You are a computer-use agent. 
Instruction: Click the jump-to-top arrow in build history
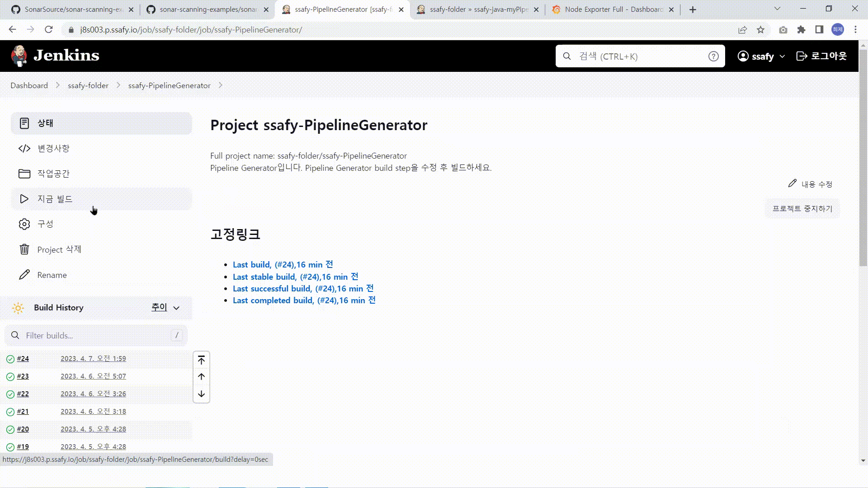pyautogui.click(x=201, y=360)
